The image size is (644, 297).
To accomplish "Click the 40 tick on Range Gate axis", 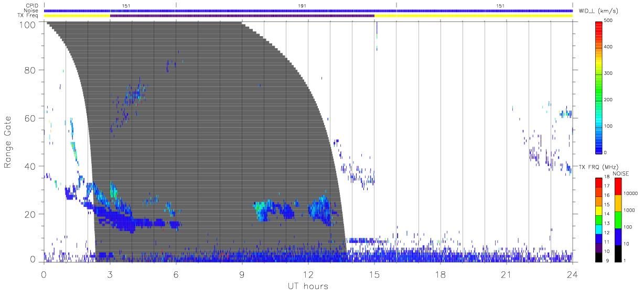I will pos(30,166).
